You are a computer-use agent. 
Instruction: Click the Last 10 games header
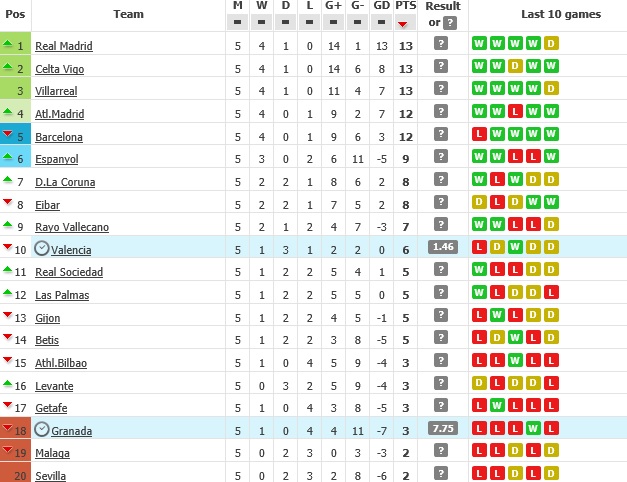[547, 14]
